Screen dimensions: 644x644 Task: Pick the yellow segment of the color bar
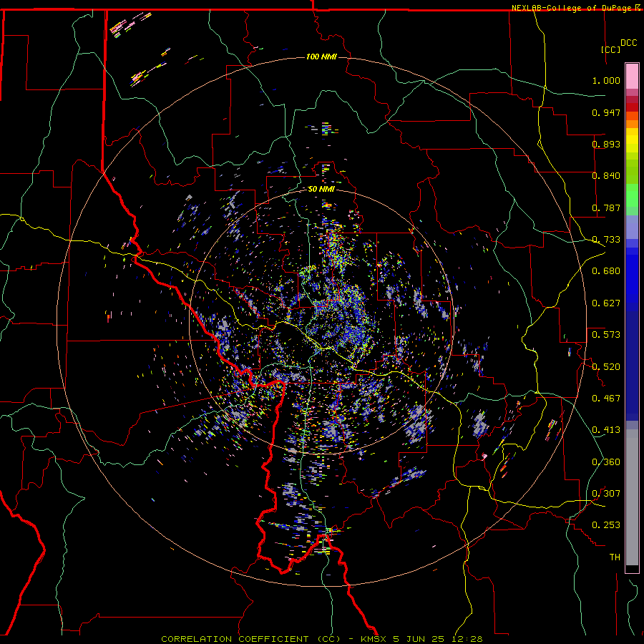[632, 140]
